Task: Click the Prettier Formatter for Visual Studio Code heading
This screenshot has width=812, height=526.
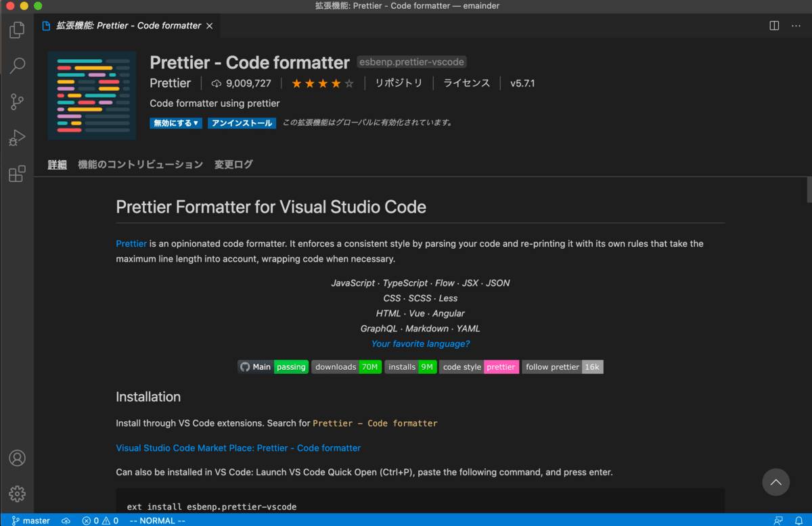Action: (x=271, y=207)
